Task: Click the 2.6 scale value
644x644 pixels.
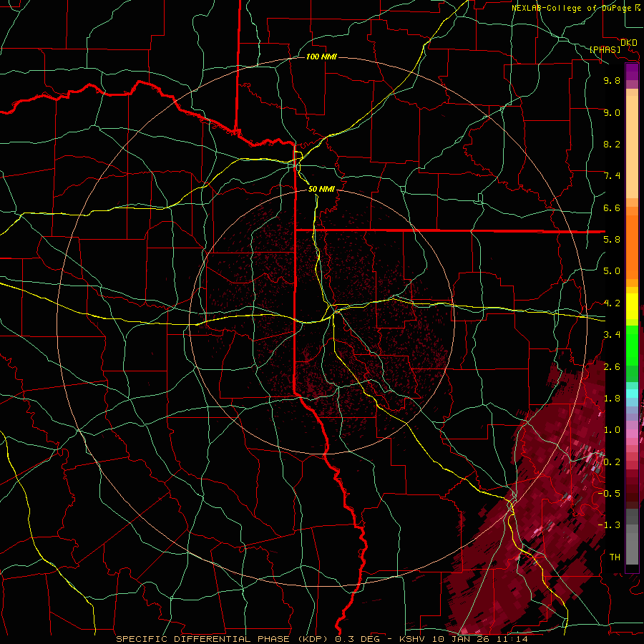Action: point(612,367)
